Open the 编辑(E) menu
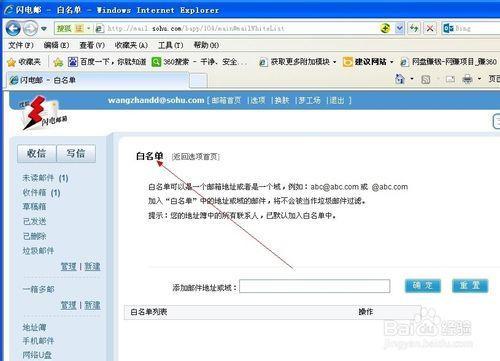 56,45
